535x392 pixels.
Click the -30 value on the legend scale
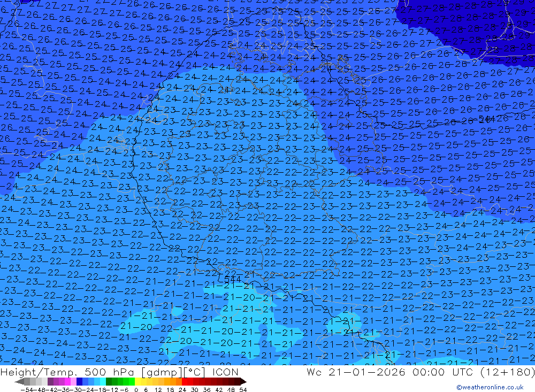pyautogui.click(x=76, y=390)
